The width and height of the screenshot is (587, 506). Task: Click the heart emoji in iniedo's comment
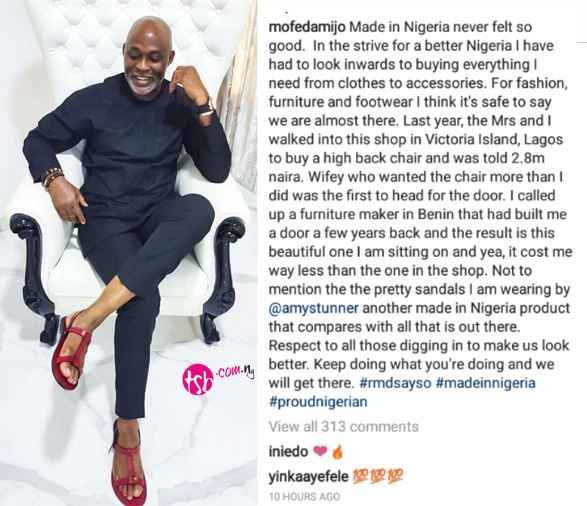pos(320,452)
